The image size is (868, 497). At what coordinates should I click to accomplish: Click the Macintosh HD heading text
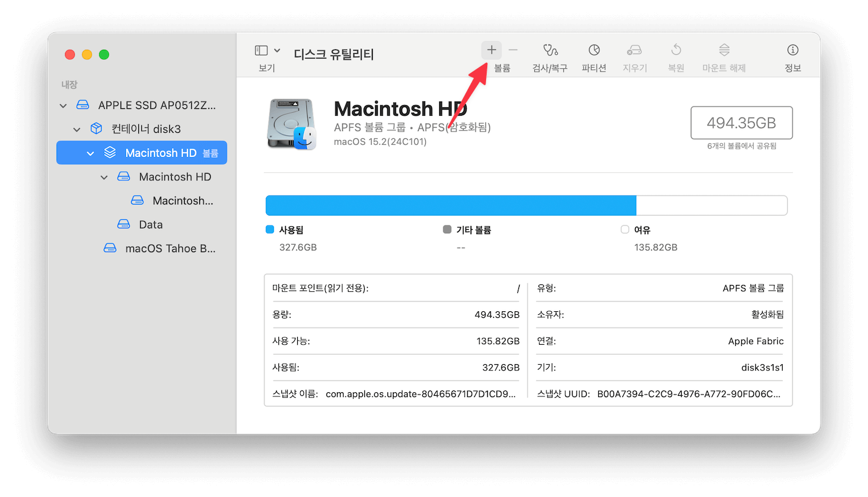pyautogui.click(x=401, y=109)
